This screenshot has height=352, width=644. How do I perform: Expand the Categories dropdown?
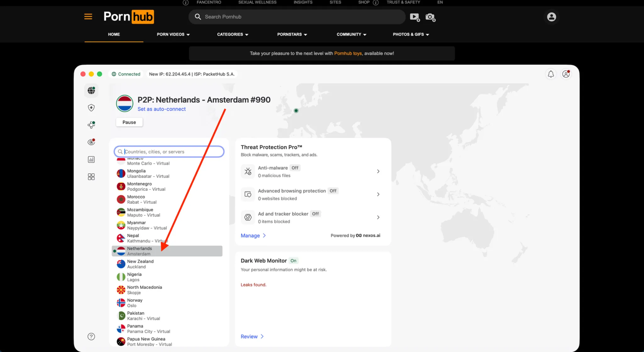click(232, 35)
